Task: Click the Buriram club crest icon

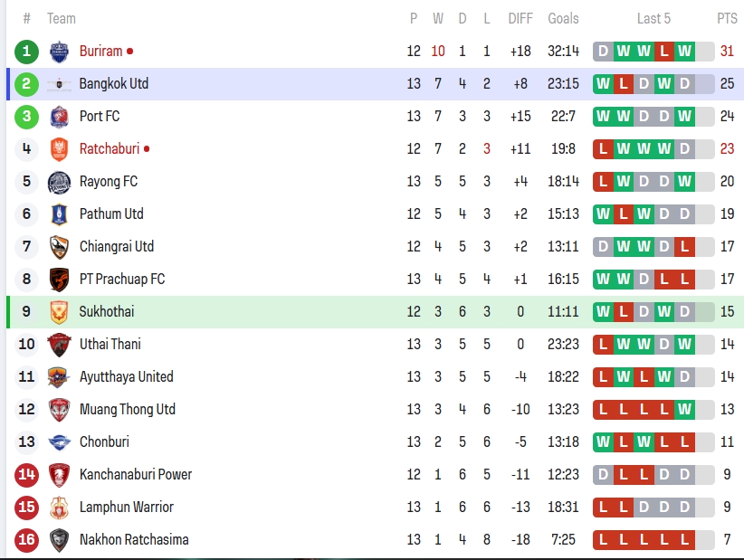Action: [x=59, y=52]
